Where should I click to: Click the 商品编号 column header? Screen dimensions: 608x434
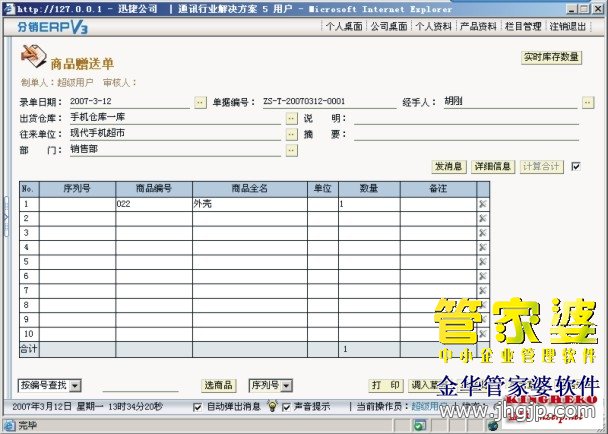pyautogui.click(x=154, y=189)
